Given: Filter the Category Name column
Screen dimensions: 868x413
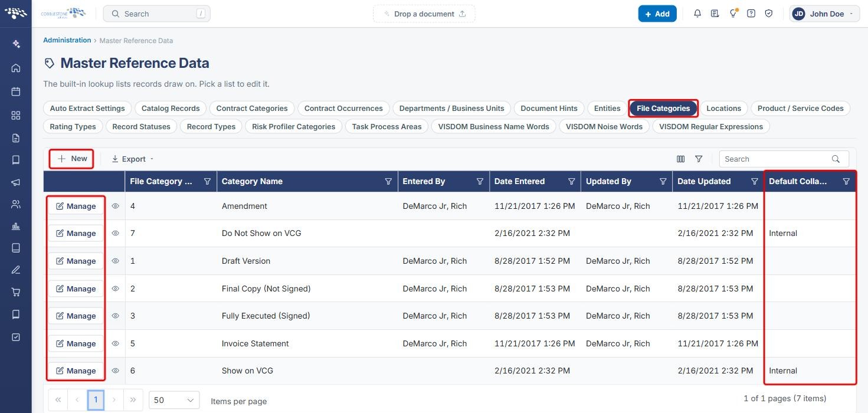Looking at the screenshot, I should pos(388,182).
